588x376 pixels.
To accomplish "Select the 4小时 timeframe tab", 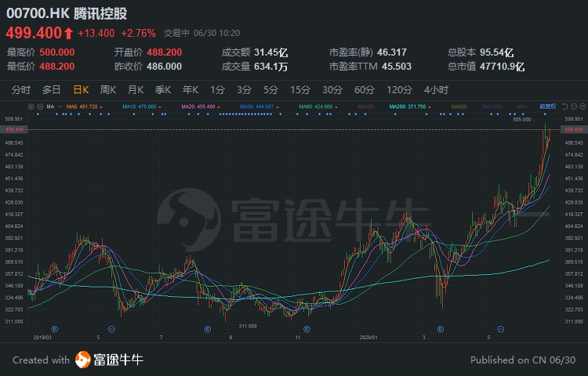I will point(436,89).
